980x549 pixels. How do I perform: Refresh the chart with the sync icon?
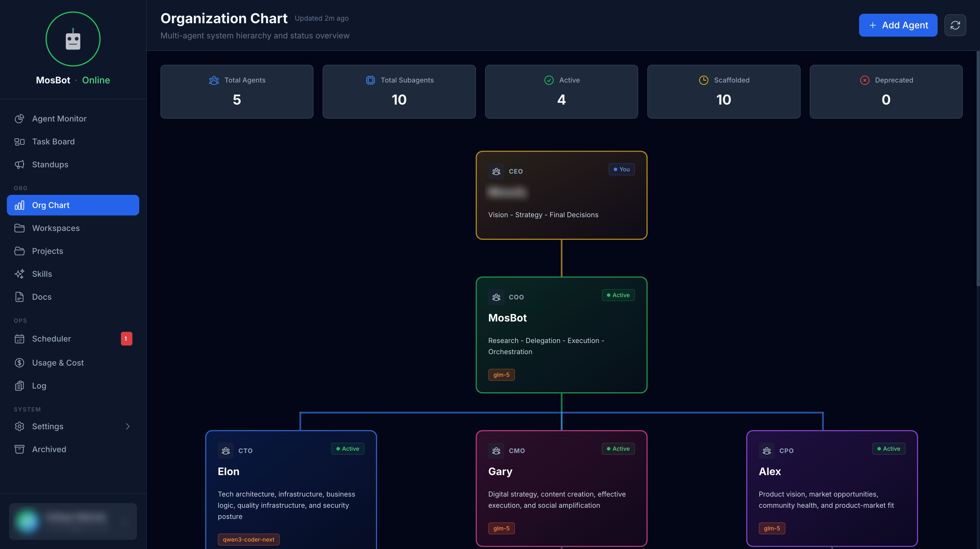[x=955, y=25]
